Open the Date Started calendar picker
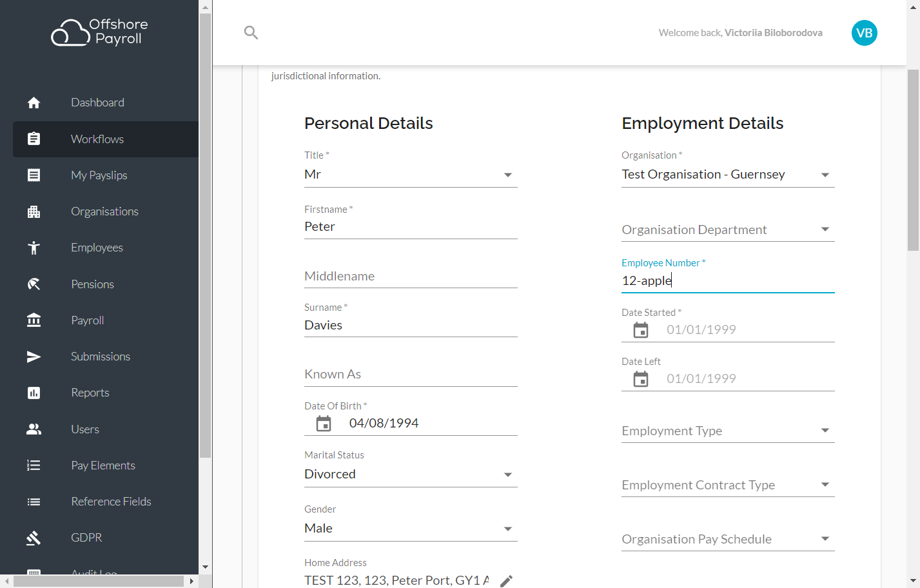920x588 pixels. (641, 330)
